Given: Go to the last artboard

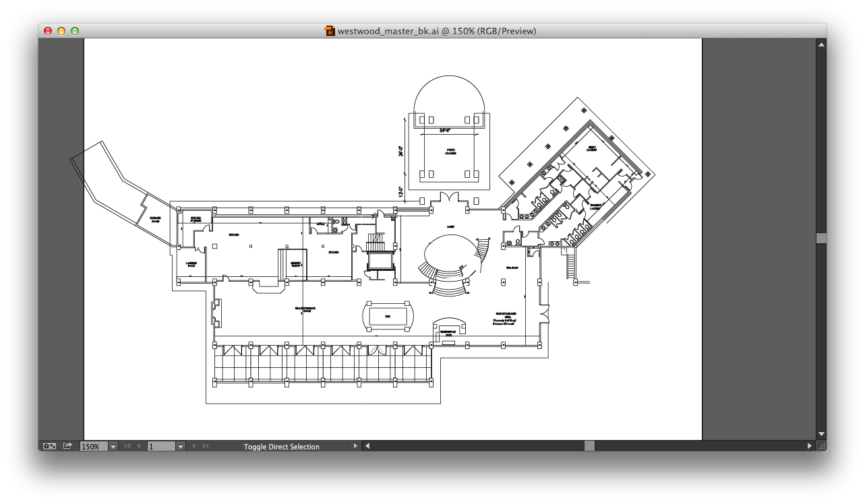Looking at the screenshot, I should click(x=206, y=446).
